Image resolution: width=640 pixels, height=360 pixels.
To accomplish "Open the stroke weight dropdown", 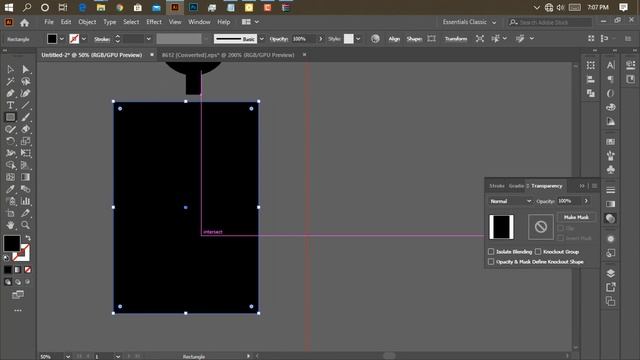I will (149, 39).
